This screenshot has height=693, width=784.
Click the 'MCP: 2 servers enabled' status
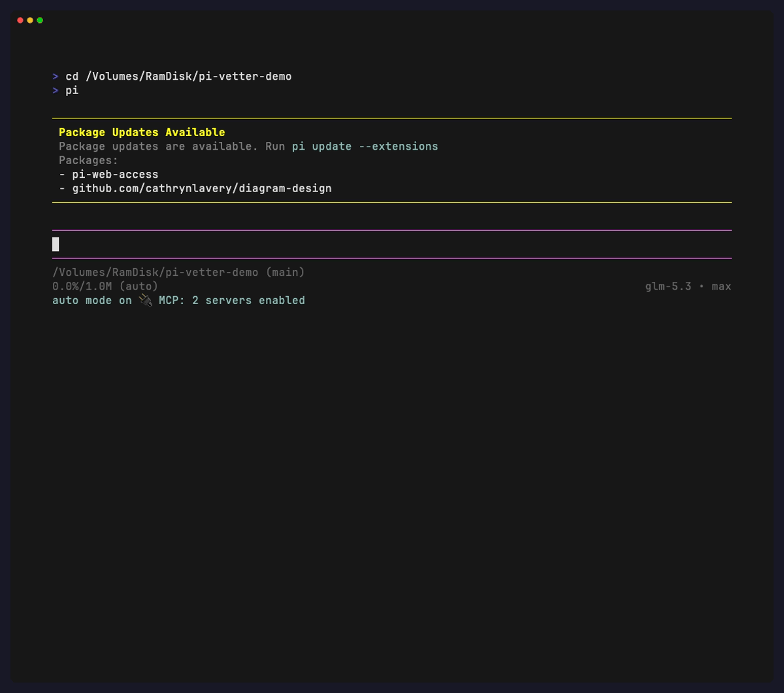tap(232, 301)
